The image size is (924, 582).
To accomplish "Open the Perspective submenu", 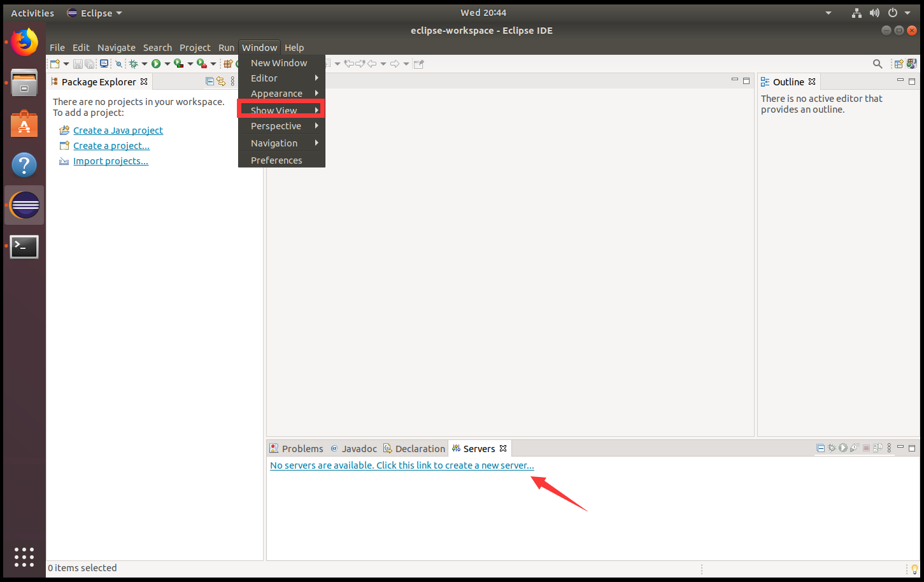I will coord(281,126).
